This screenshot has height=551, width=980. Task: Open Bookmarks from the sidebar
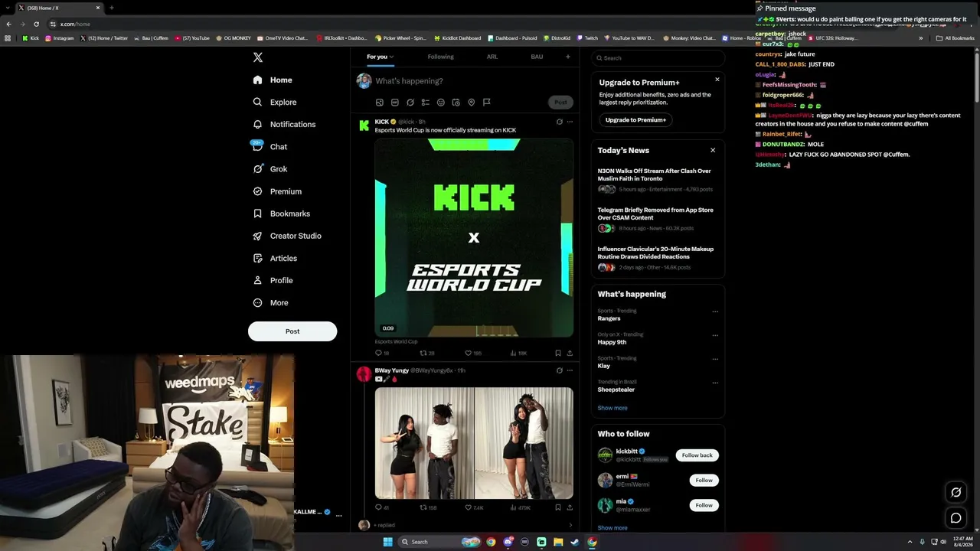281,214
